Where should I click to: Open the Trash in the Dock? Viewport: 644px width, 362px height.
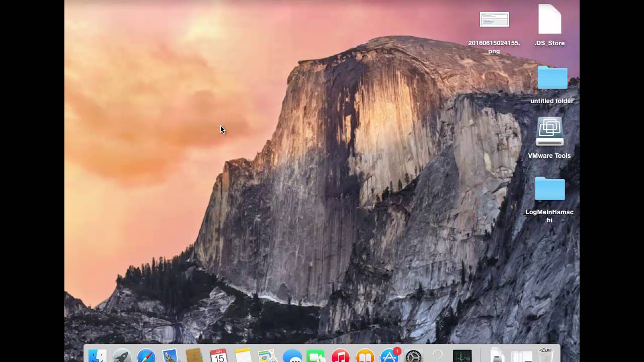click(545, 355)
